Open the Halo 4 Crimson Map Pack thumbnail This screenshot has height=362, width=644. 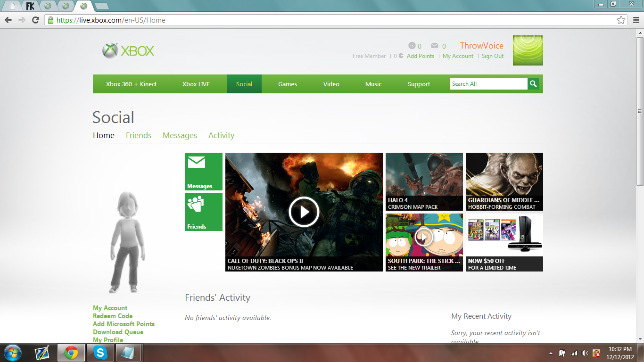(424, 181)
